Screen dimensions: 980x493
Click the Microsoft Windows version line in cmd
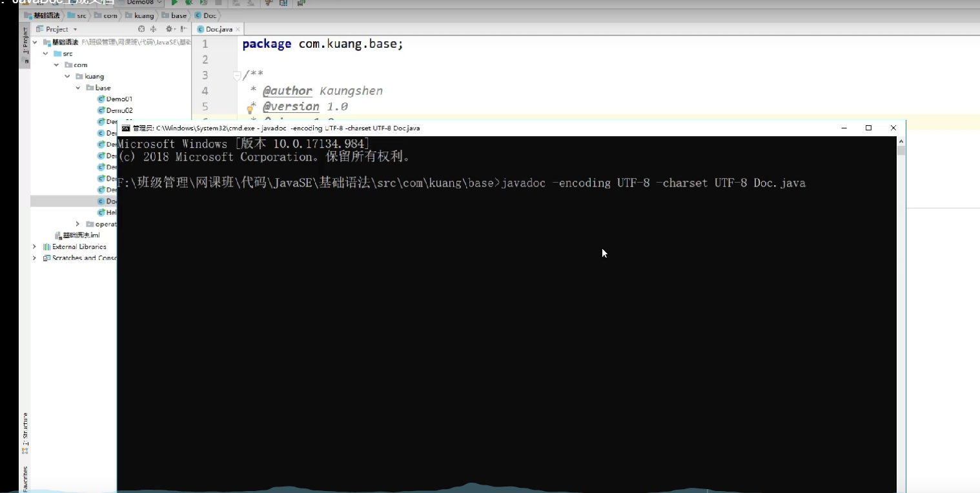[243, 144]
